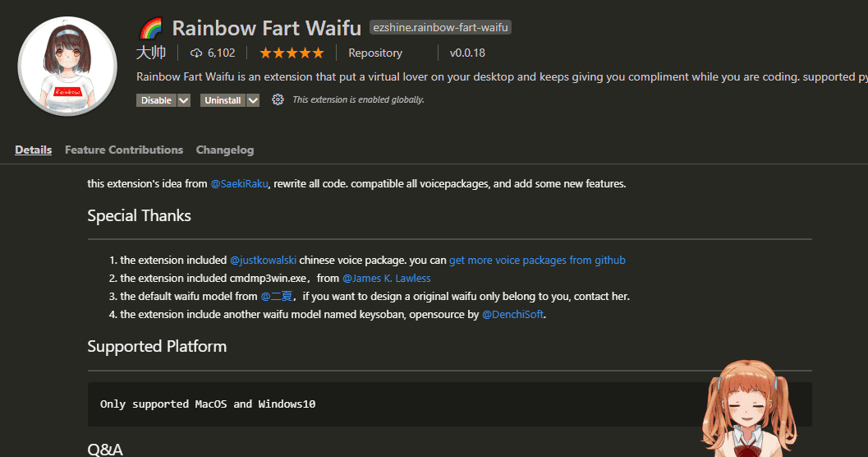868x457 pixels.
Task: Uninstall the Rainbow Fart Waifu extension
Action: [223, 100]
